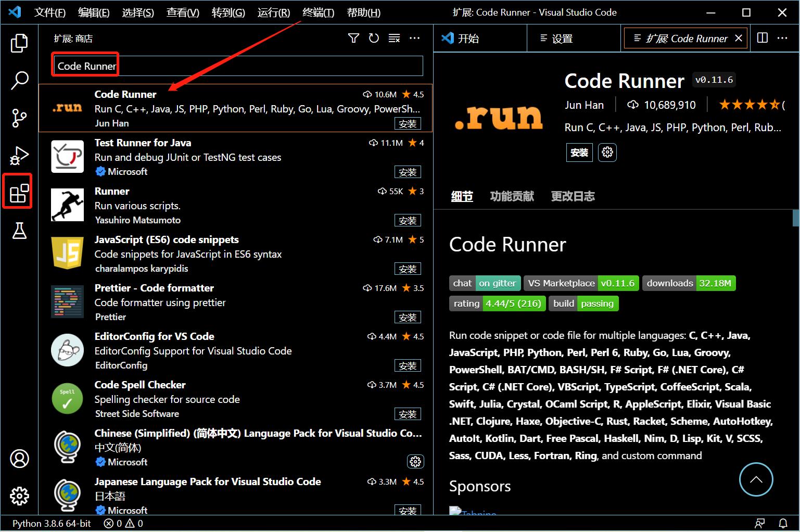Click the build passing badge

(x=583, y=303)
